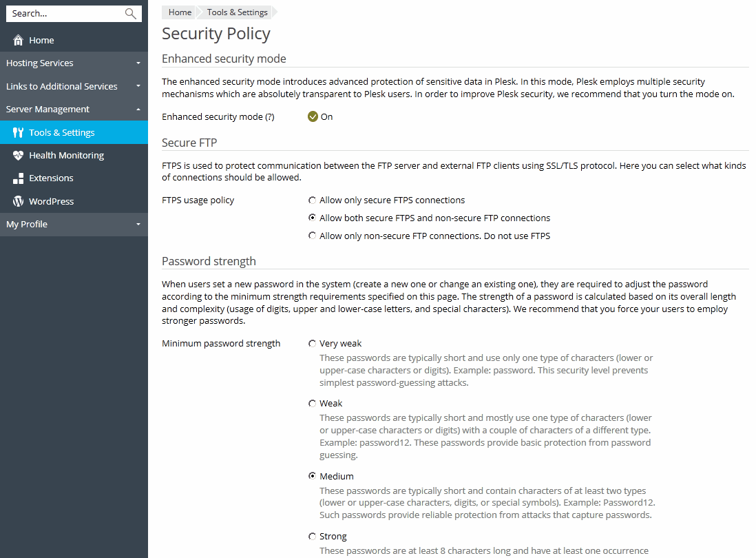Viewport: 756px width, 558px height.
Task: Choose Very weak password strength
Action: pyautogui.click(x=313, y=344)
